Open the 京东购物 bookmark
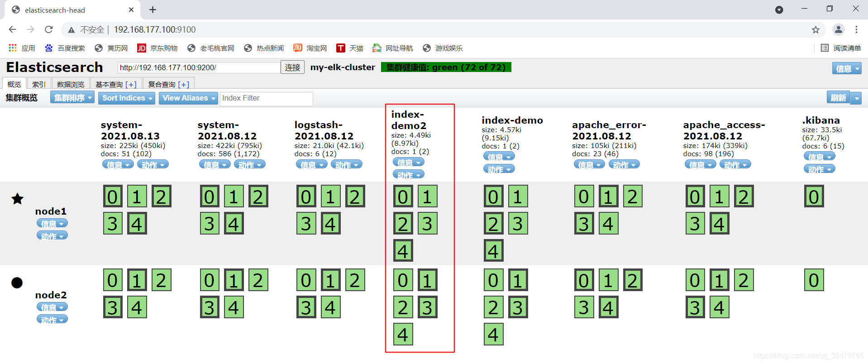Image resolution: width=868 pixels, height=364 pixels. click(x=157, y=48)
